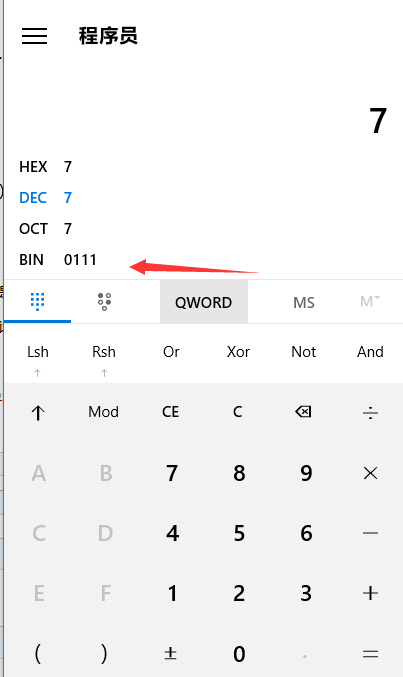Choose the Or bitwise operator

coord(171,352)
